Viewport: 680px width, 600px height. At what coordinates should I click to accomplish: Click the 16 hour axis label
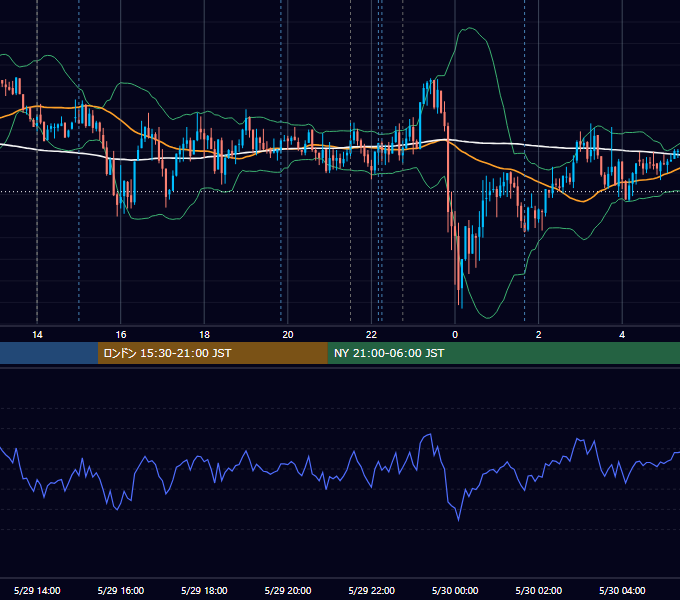click(121, 335)
